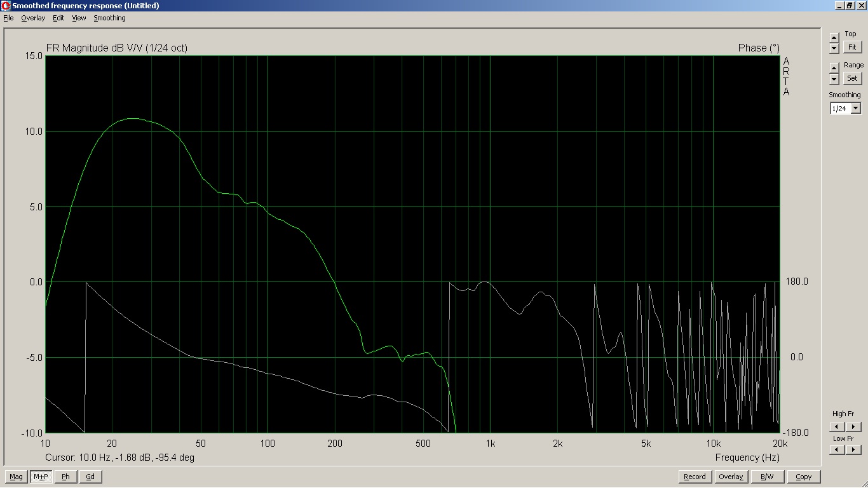Click the Range Set button

coord(852,78)
